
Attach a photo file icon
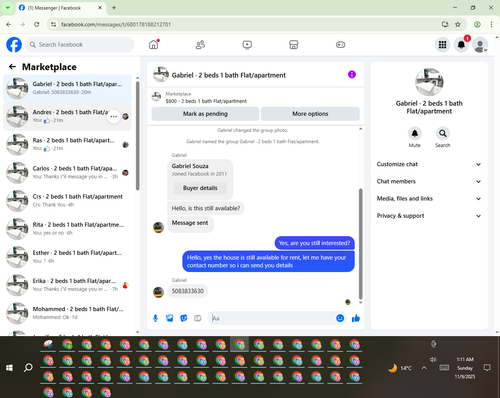(x=170, y=318)
